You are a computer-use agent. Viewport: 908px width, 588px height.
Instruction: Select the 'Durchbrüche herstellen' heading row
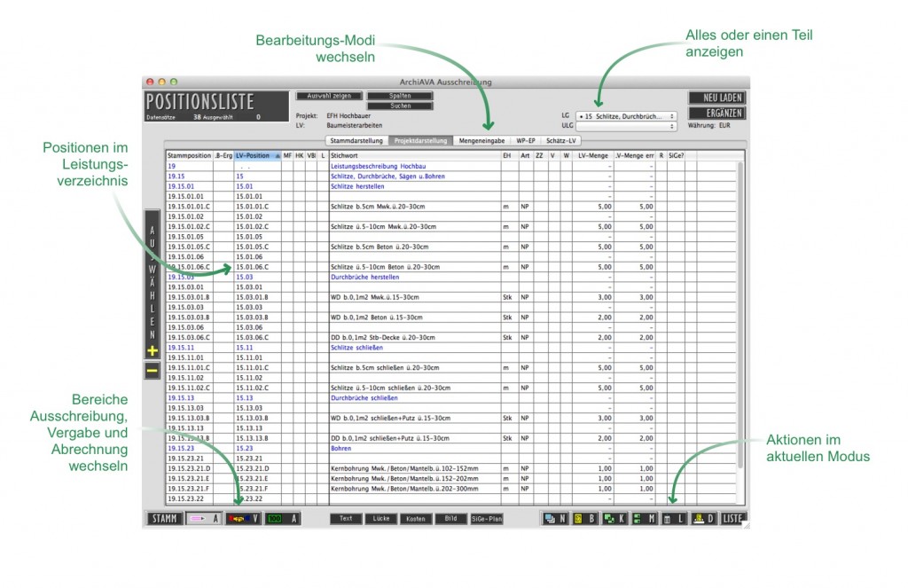pos(450,277)
